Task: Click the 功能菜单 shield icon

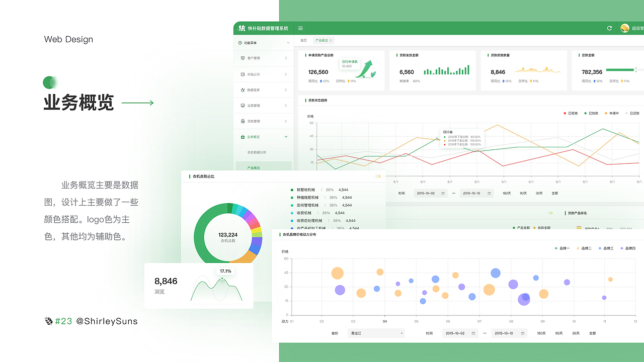Action: (240, 43)
